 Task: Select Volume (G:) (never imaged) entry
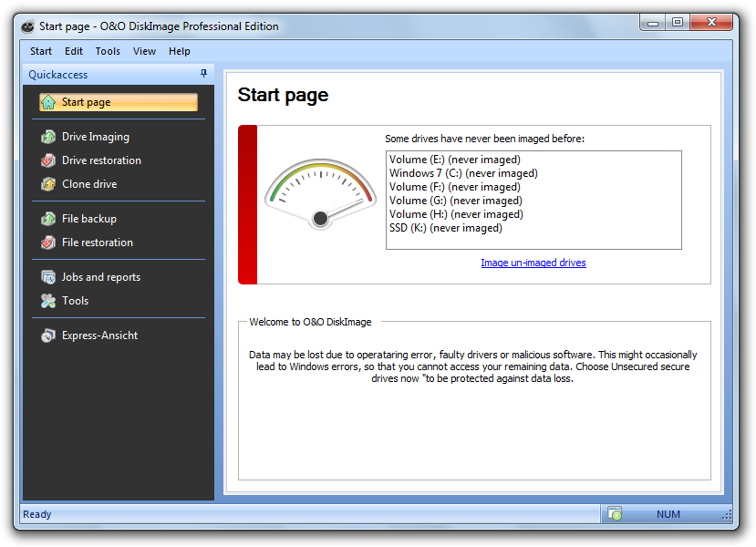[456, 201]
